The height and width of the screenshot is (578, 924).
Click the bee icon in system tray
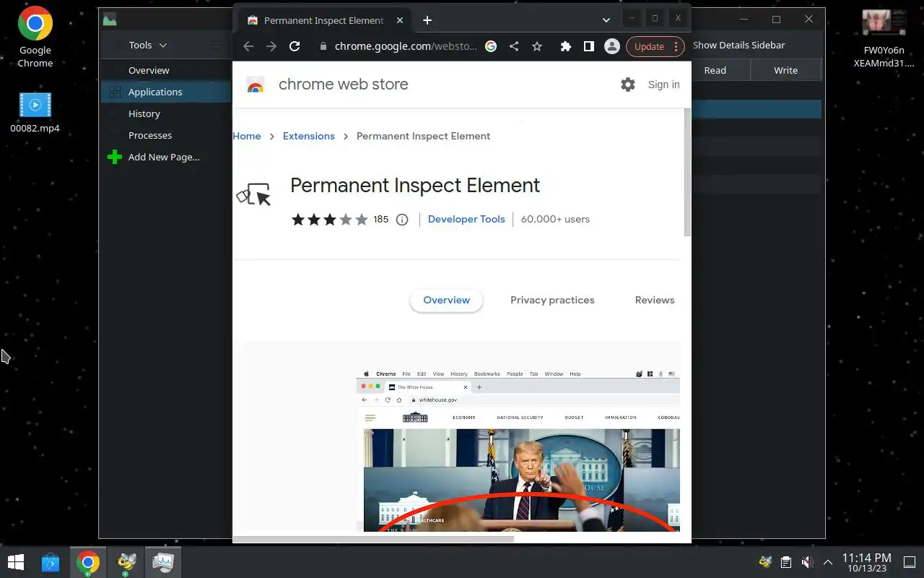pyautogui.click(x=765, y=561)
